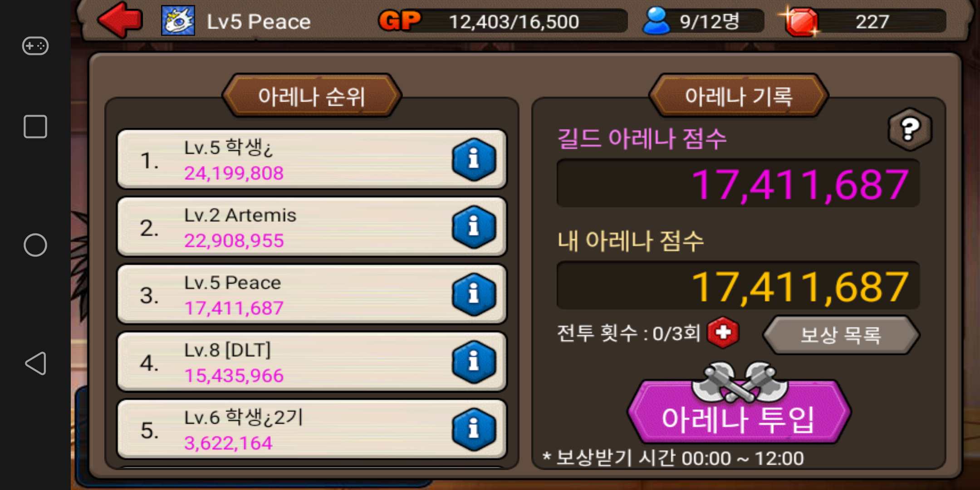Tap the blue member count icon
Screen dimensions: 980x490
656,21
